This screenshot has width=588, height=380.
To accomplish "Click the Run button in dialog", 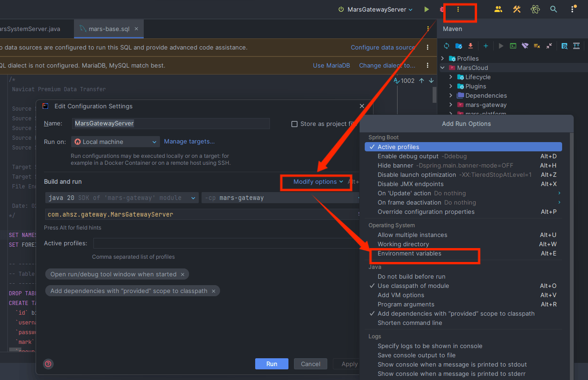I will click(x=272, y=364).
